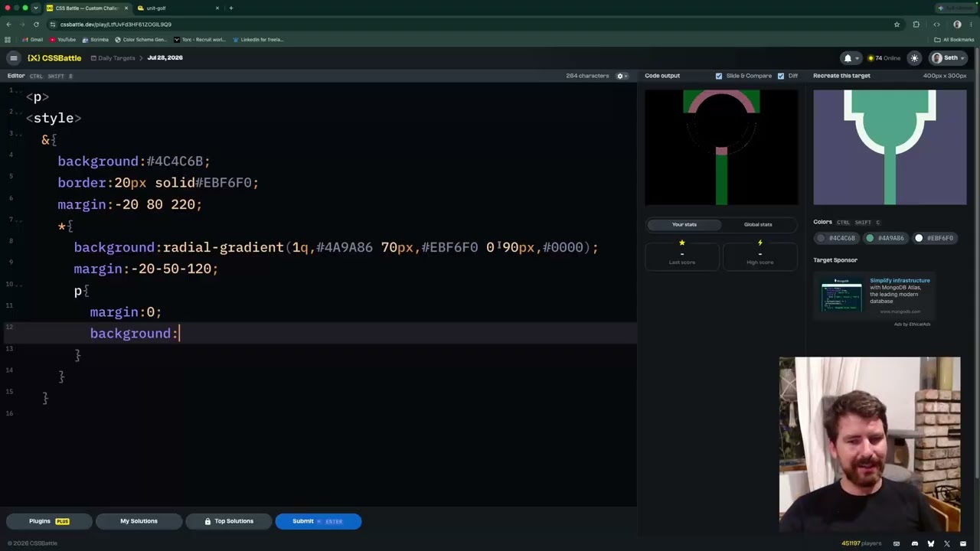Copy color #4C4C6B swatch
980x551 pixels.
point(836,238)
